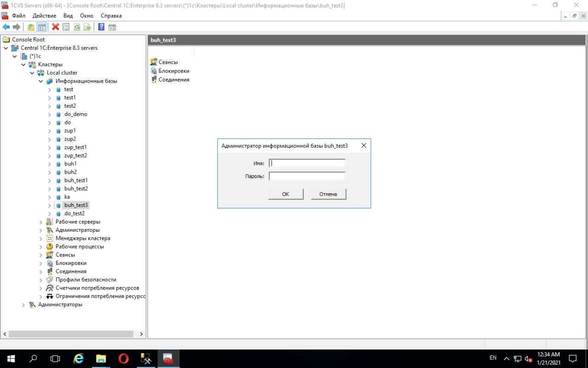Collapse the Local cluster node
This screenshot has height=368, width=588.
(32, 73)
